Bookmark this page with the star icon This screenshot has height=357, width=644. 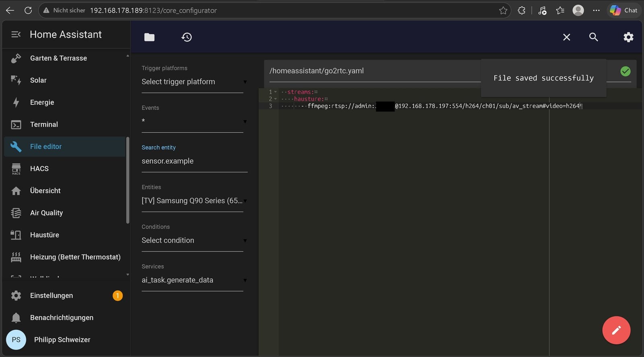coord(503,10)
